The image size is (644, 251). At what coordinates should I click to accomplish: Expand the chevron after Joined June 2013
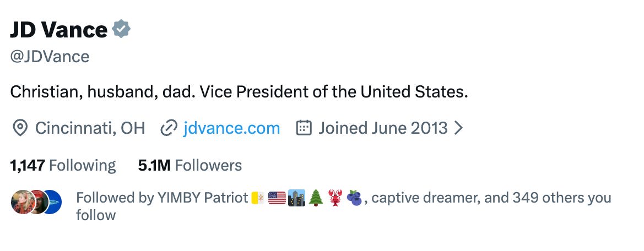pyautogui.click(x=458, y=128)
